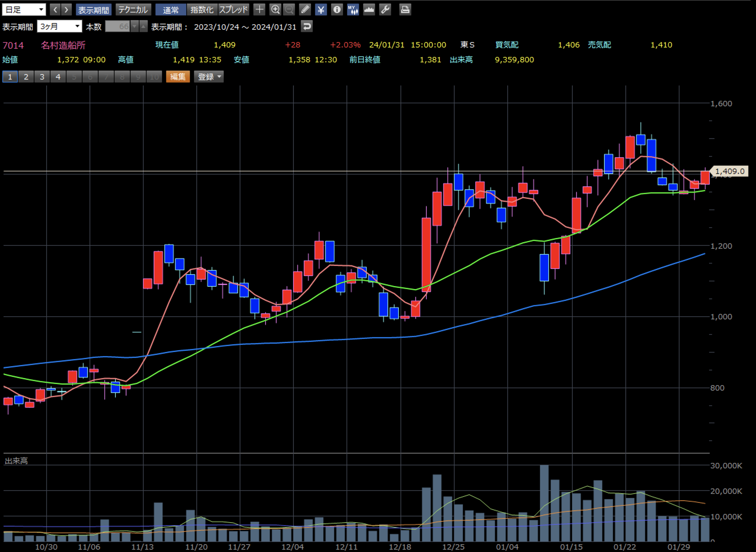
Task: Expand the 登録 dropdown button
Action: tap(209, 77)
